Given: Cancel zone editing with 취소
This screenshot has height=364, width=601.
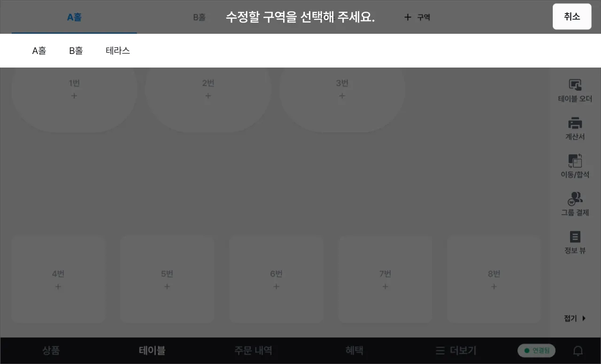Looking at the screenshot, I should pos(572,17).
